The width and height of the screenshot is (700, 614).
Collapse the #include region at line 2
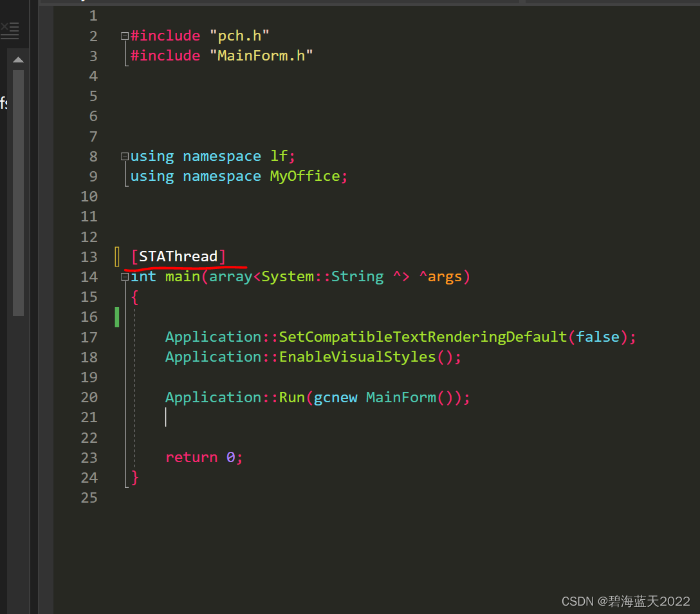click(x=124, y=35)
